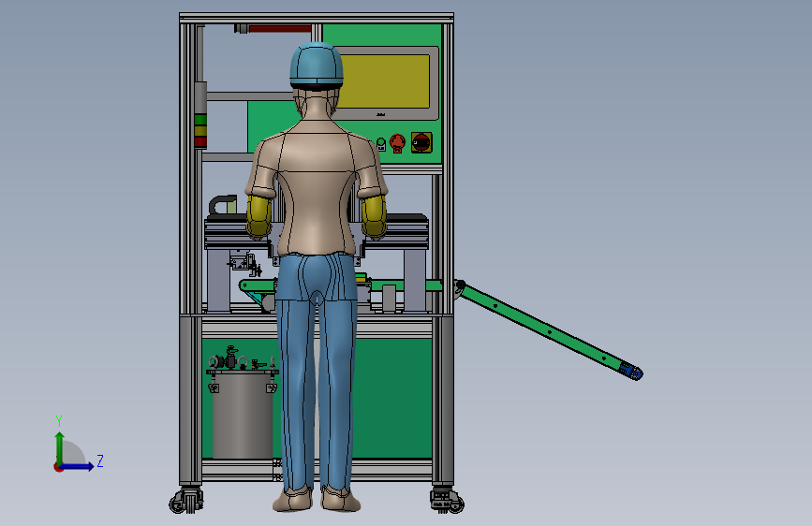812x526 pixels.
Task: Select the operator's blue helmet in the model
Action: point(316,66)
